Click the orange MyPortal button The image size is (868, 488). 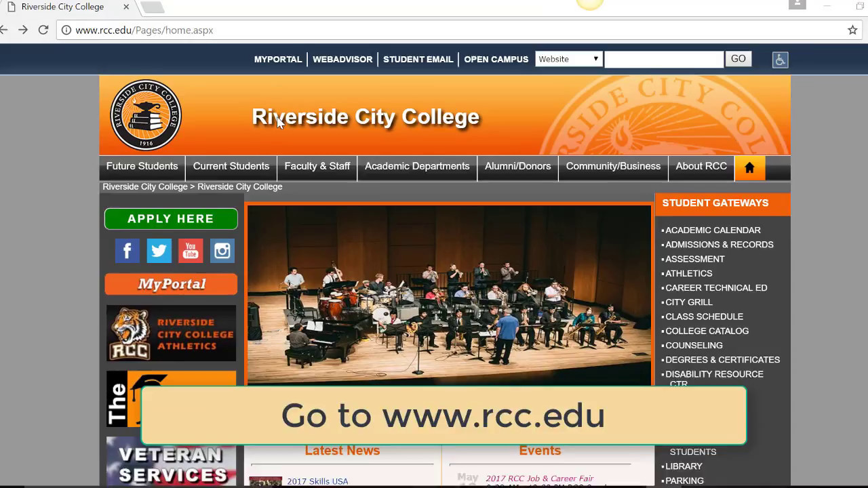click(x=171, y=284)
